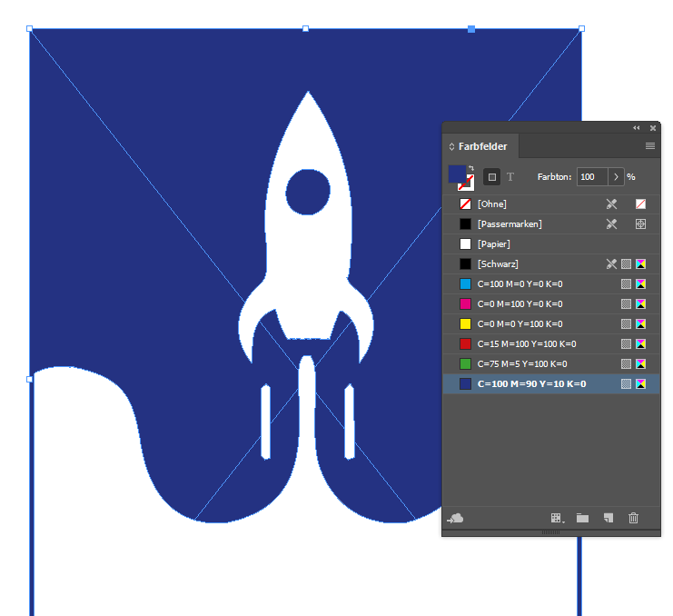Open the Farbfelder panel flyout menu
Viewport: 673px width, 616px height.
click(650, 146)
